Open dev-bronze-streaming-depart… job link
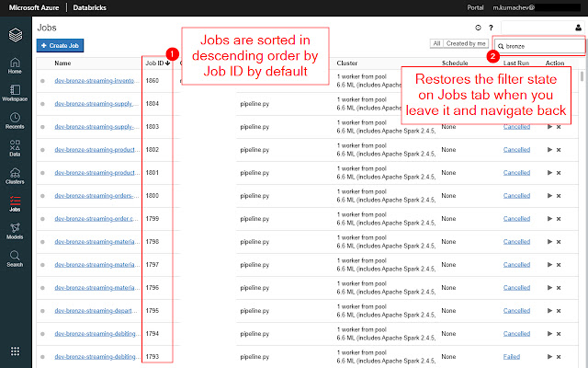Image resolution: width=588 pixels, height=368 pixels. [96, 311]
